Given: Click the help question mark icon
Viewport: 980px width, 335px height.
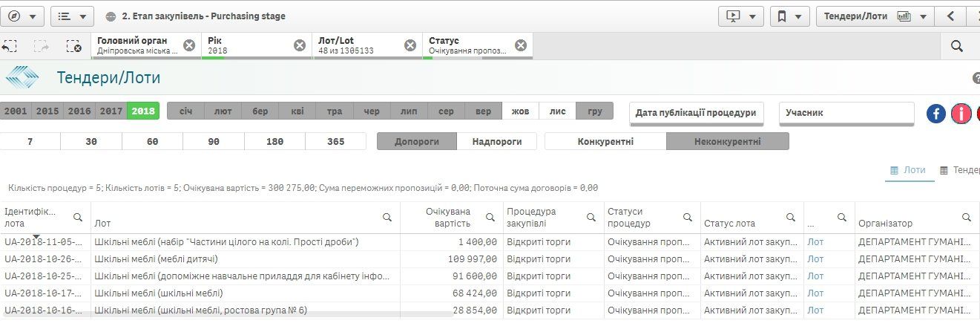Looking at the screenshot, I should (976, 78).
